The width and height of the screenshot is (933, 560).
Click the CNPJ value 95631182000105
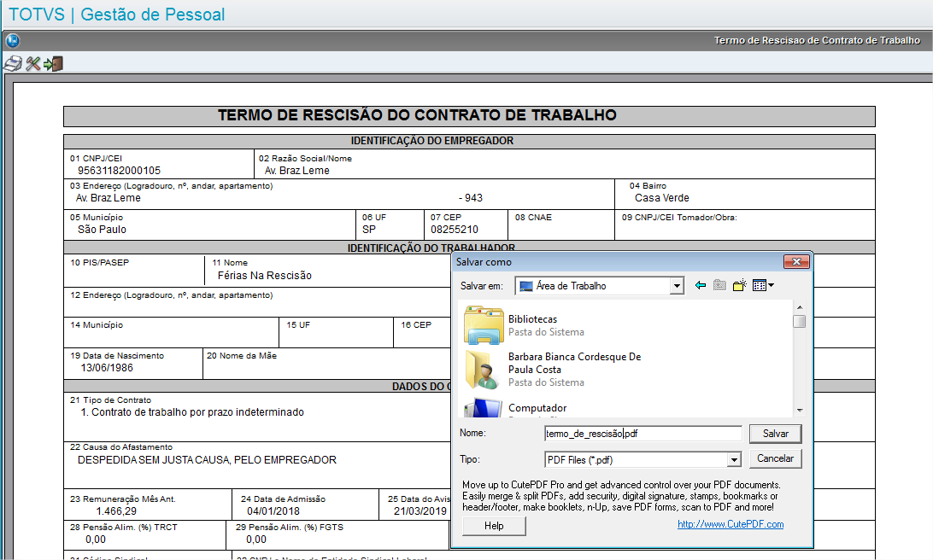tap(119, 171)
